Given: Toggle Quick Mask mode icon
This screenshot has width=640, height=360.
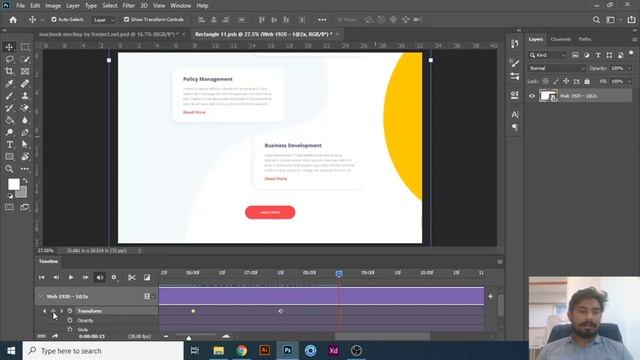Looking at the screenshot, I should (9, 207).
